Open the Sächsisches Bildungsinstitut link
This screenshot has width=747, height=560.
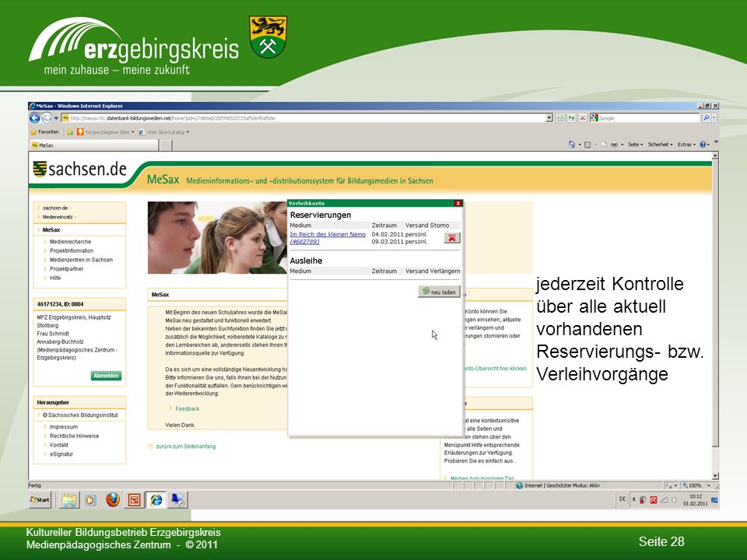coord(80,415)
